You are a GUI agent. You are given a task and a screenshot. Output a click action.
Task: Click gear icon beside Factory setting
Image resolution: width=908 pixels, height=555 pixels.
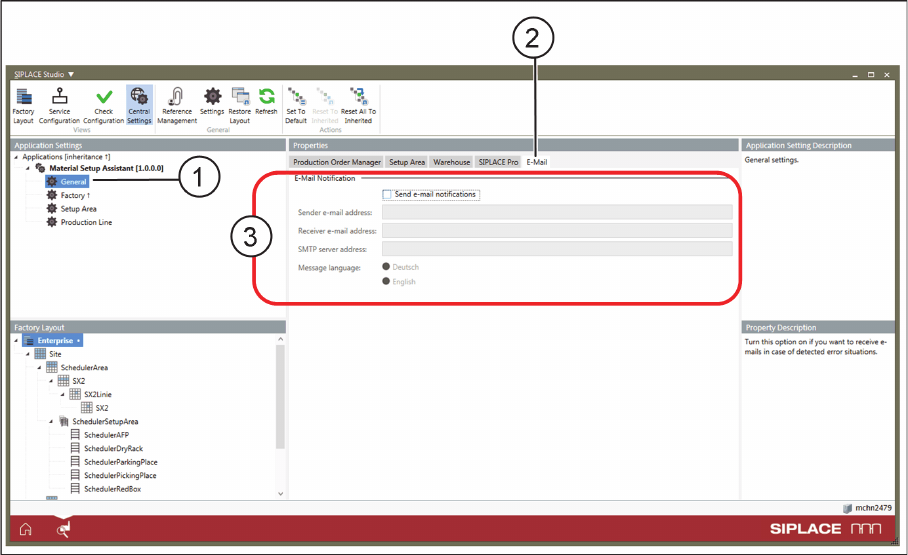click(x=52, y=195)
